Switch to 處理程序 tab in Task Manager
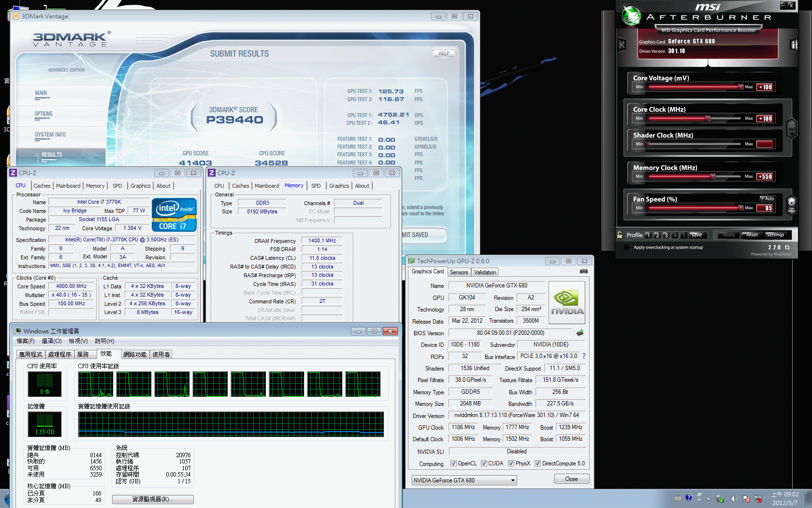The width and height of the screenshot is (812, 508). pyautogui.click(x=59, y=354)
